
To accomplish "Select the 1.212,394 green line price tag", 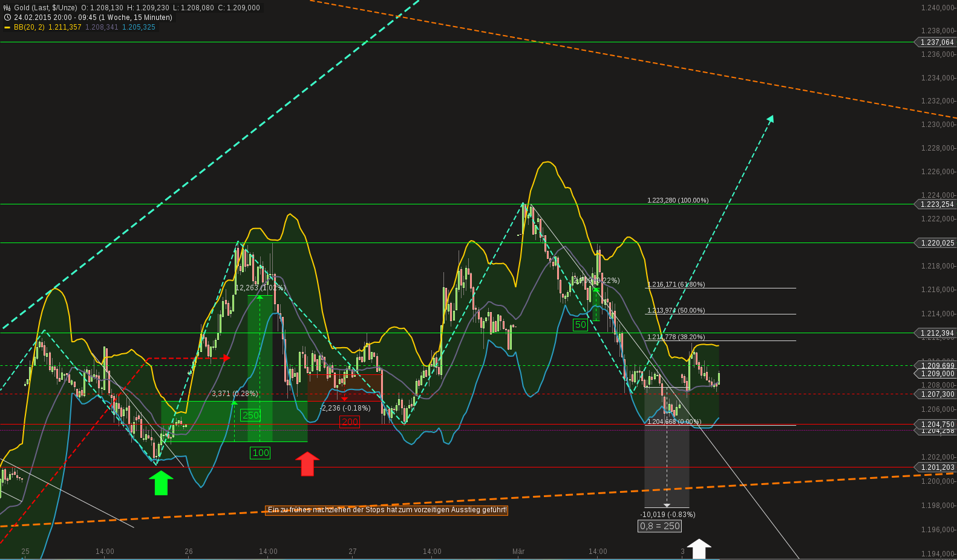I will 936,333.
